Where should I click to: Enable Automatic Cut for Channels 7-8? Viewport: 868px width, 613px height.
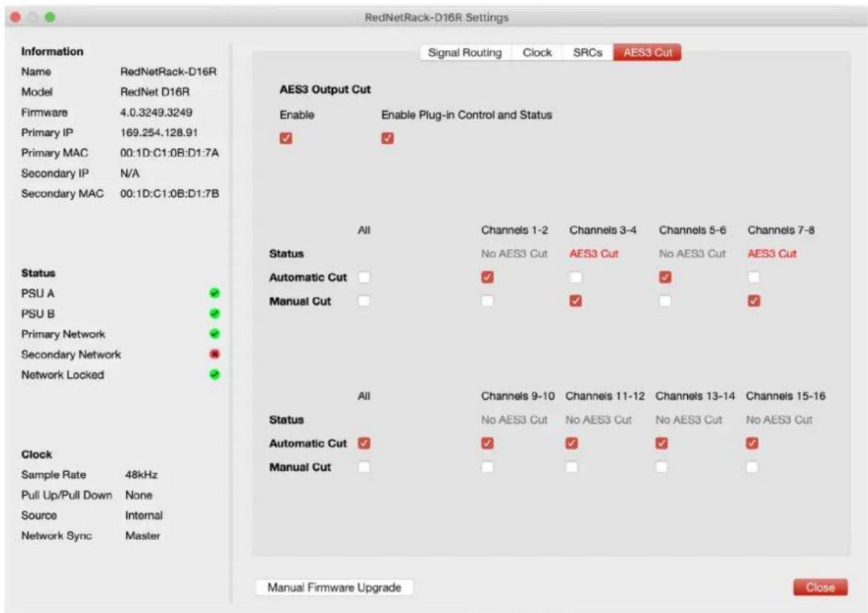tap(754, 277)
